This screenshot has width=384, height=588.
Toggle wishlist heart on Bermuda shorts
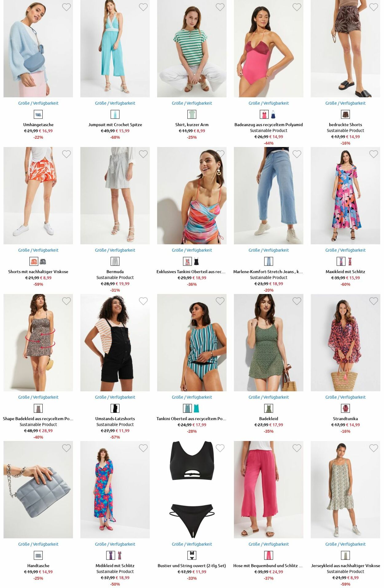(143, 154)
